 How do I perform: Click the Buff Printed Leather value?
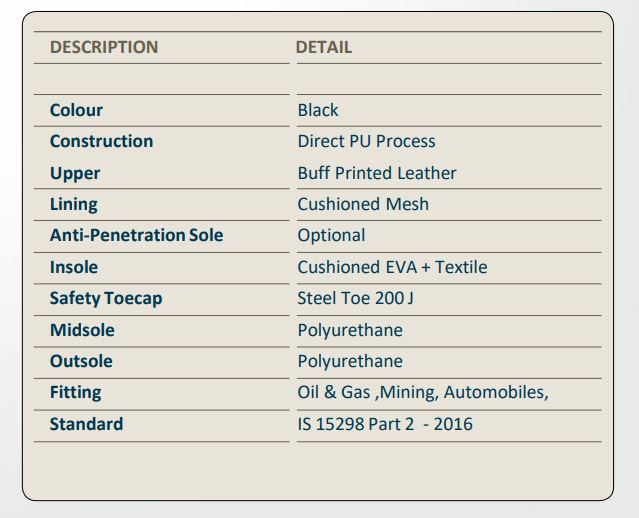pos(377,173)
